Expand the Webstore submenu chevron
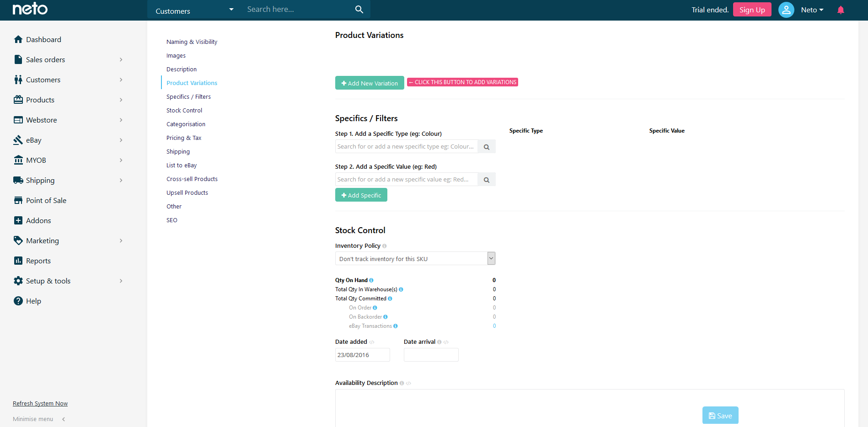The width and height of the screenshot is (868, 427). point(121,120)
